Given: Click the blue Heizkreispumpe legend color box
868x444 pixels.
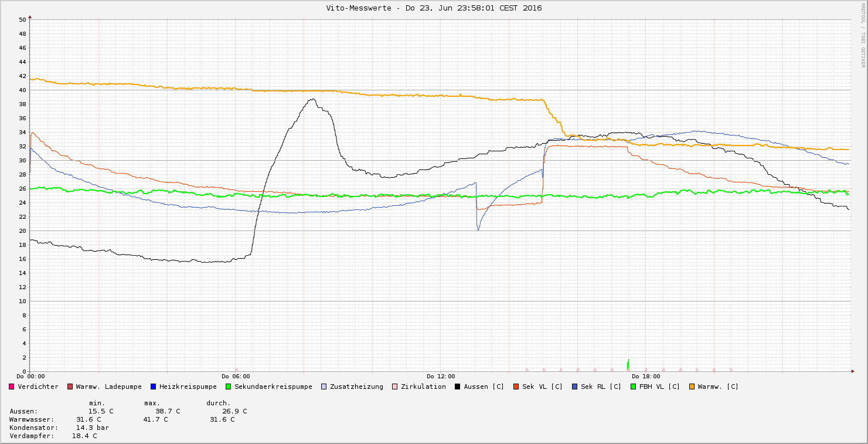Looking at the screenshot, I should click(x=153, y=387).
